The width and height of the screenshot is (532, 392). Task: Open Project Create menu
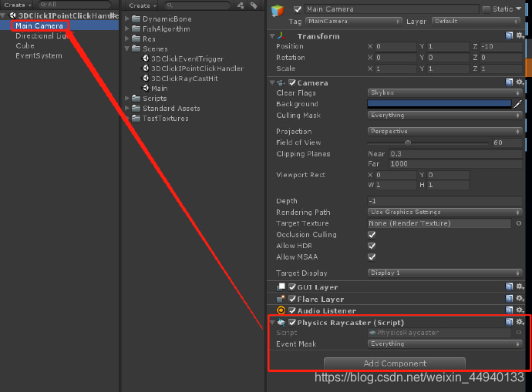click(143, 5)
